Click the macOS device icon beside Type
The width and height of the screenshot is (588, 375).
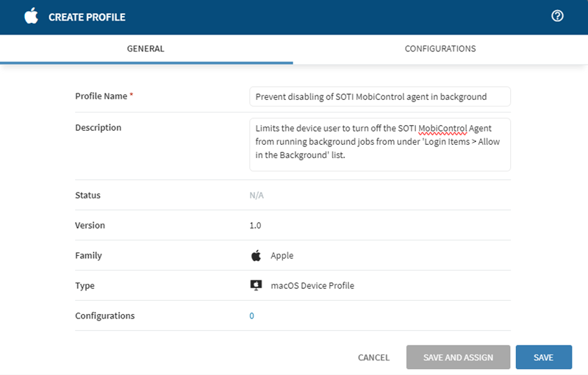256,285
